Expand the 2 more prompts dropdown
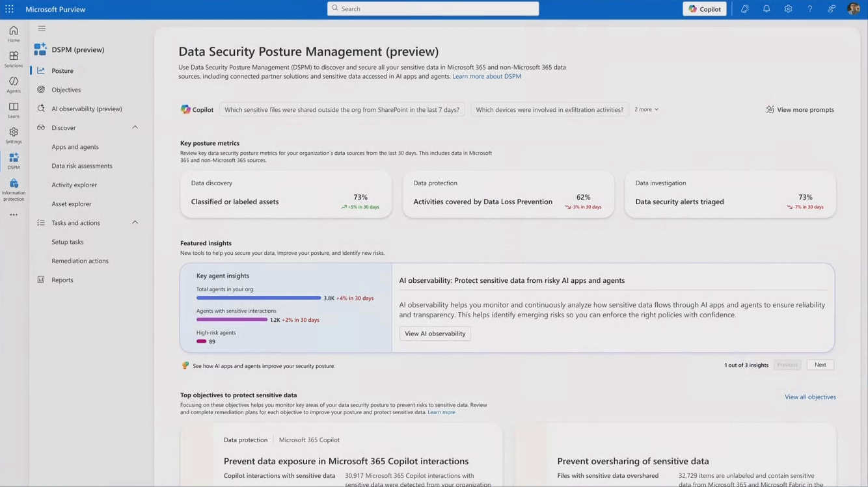 646,109
